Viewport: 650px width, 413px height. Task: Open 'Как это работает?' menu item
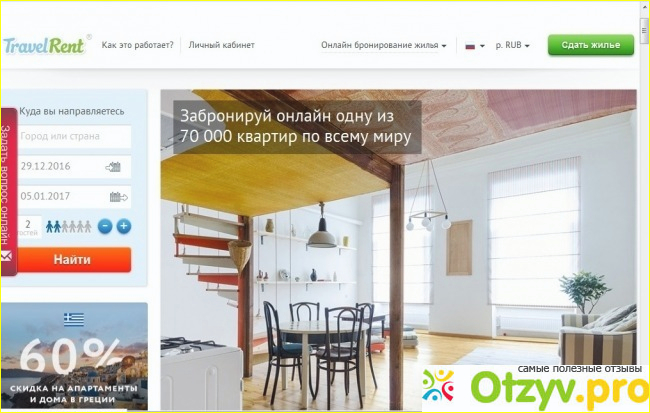pyautogui.click(x=138, y=45)
